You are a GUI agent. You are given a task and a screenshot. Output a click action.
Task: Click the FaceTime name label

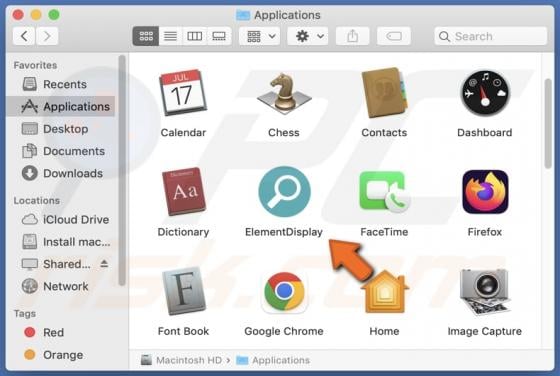pos(384,232)
